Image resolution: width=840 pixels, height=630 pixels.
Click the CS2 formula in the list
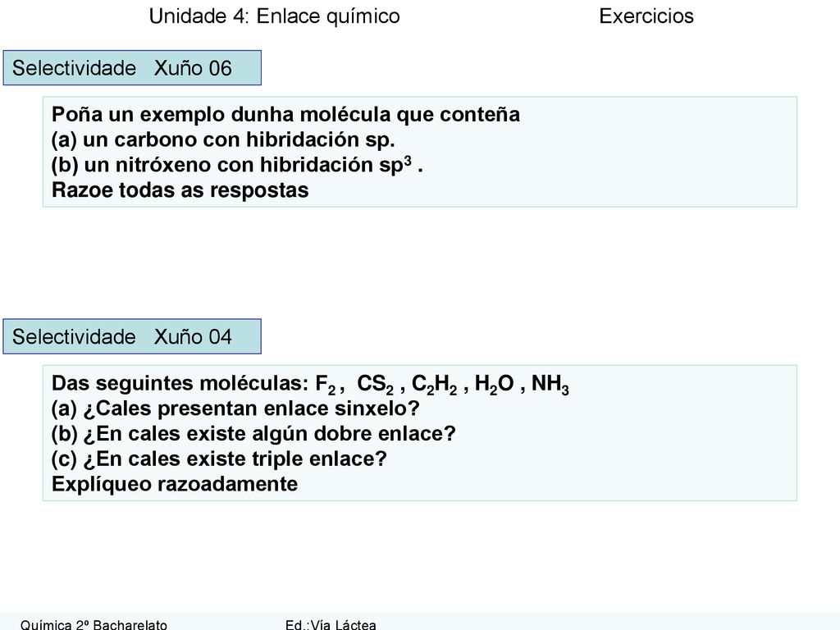coord(375,384)
